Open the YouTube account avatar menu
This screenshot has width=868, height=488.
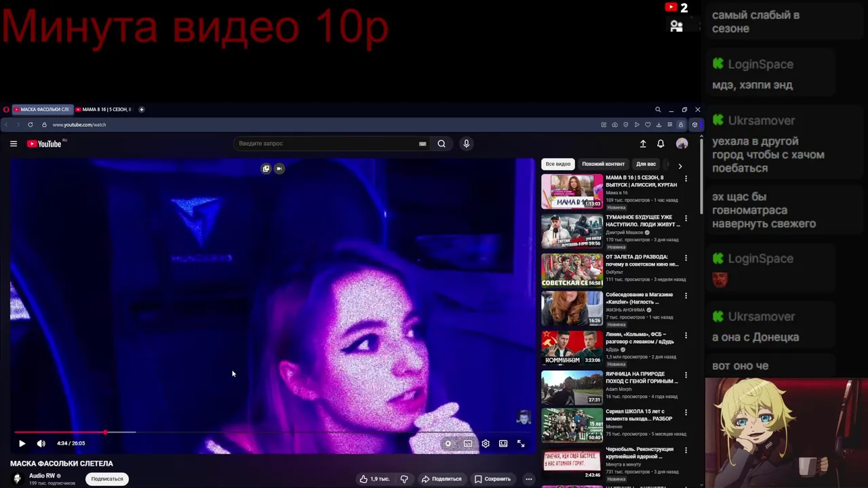[x=682, y=144]
